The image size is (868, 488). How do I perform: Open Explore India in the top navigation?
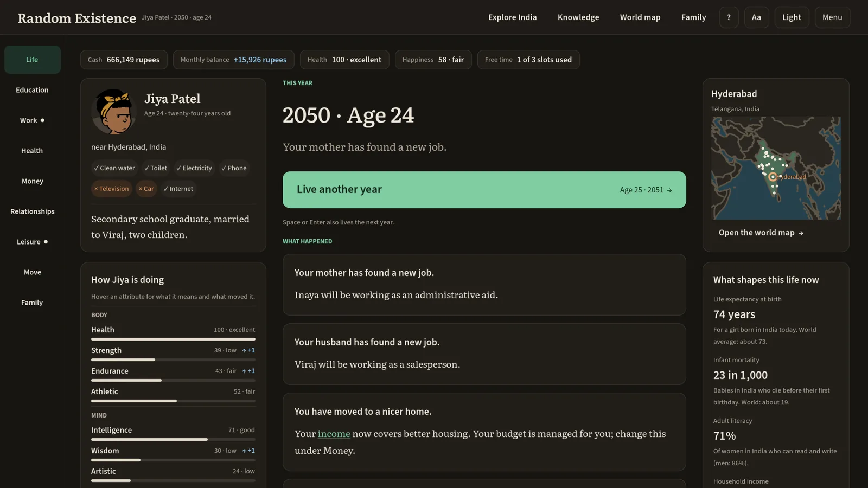[512, 17]
